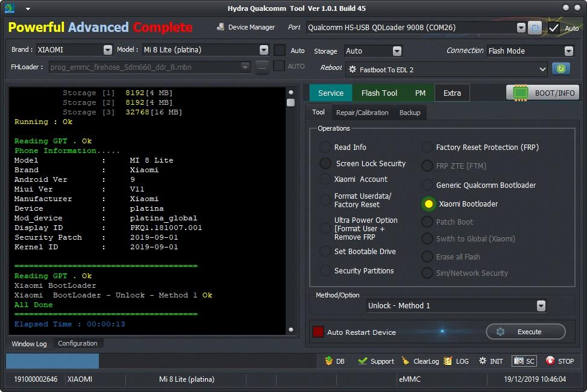Select Generic Qualcomm Bootloader option
This screenshot has width=587, height=392.
tap(427, 185)
